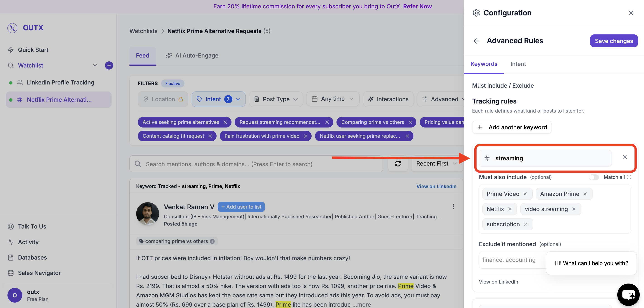Select the Databases icon in the sidebar
This screenshot has width=644, height=308.
10,257
